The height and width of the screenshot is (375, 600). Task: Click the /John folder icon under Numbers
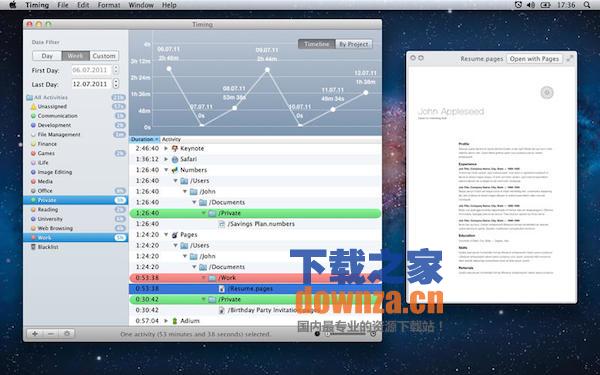pos(194,191)
